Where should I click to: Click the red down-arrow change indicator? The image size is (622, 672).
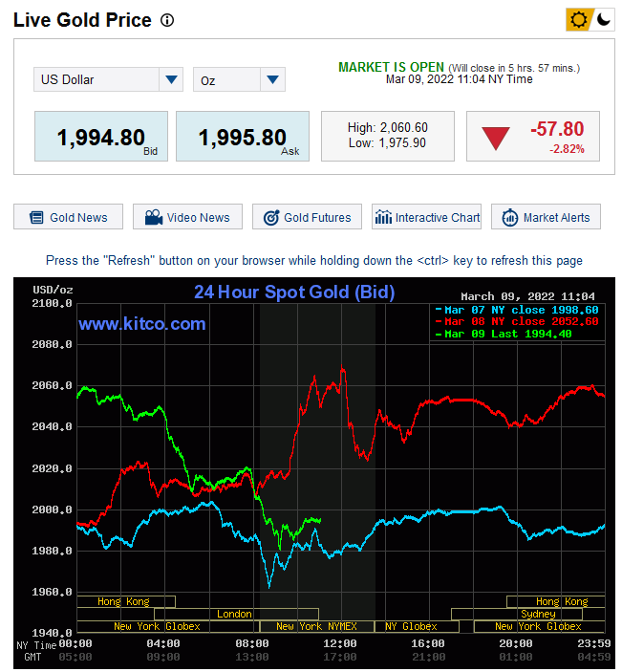pyautogui.click(x=496, y=138)
